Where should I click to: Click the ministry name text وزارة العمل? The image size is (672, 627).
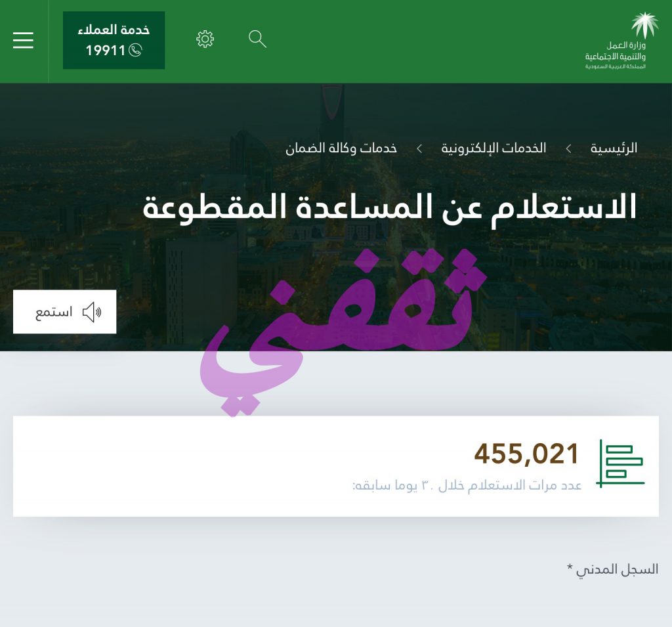coord(625,45)
